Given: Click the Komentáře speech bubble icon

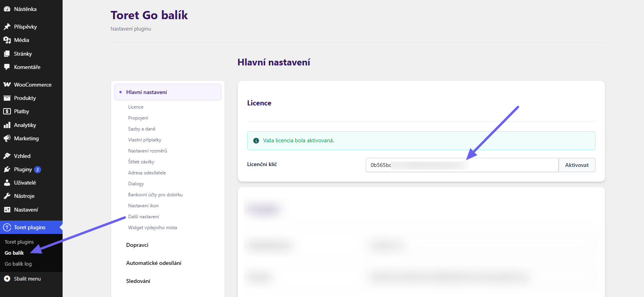Looking at the screenshot, I should (x=7, y=67).
